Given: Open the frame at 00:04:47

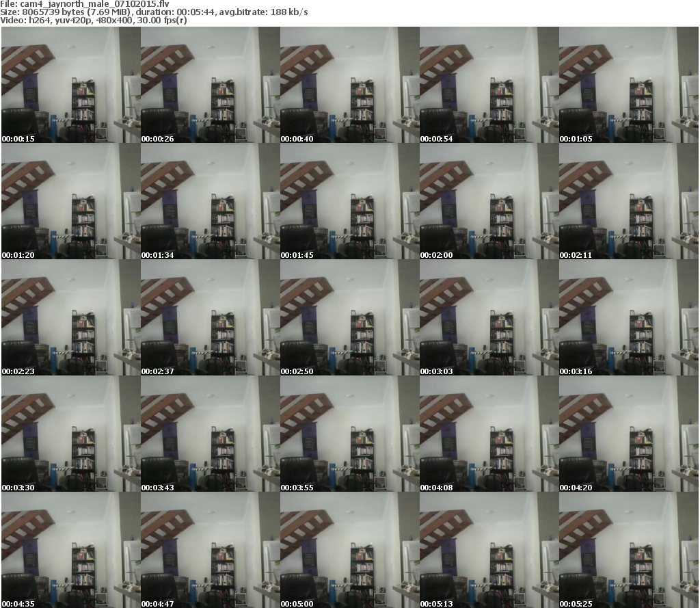Looking at the screenshot, I should tap(211, 550).
